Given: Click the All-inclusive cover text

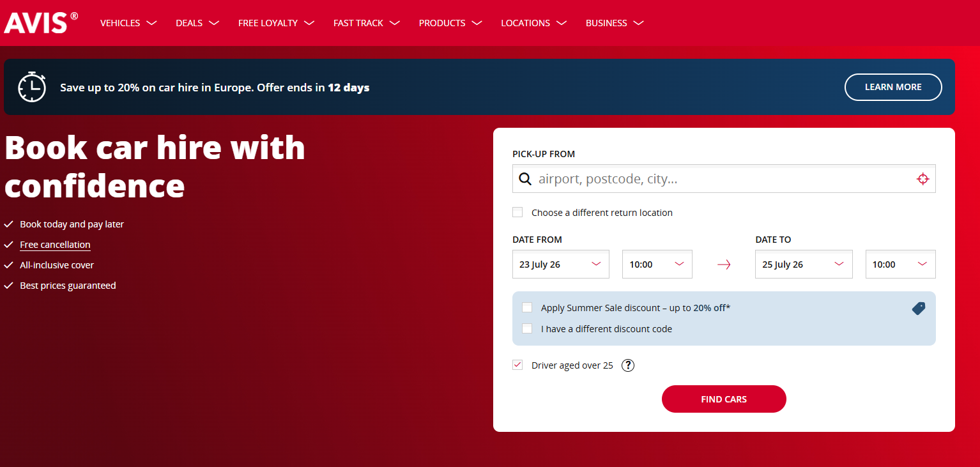Looking at the screenshot, I should 57,265.
